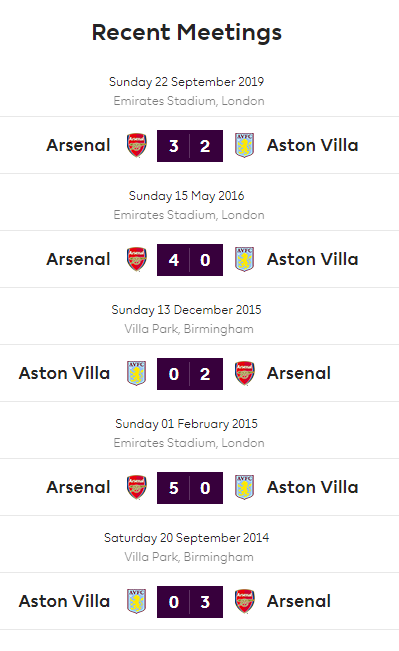
Task: Click Aston Villa crest in 22 September 2019 match
Action: [x=244, y=145]
